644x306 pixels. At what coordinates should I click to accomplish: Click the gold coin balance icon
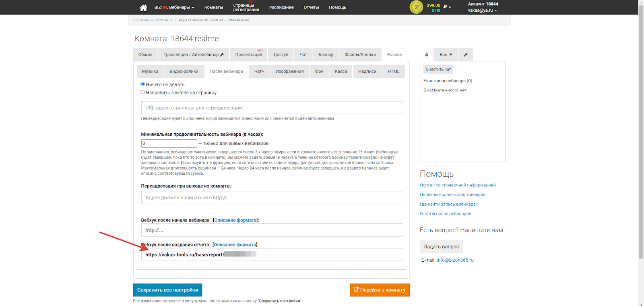pos(416,7)
